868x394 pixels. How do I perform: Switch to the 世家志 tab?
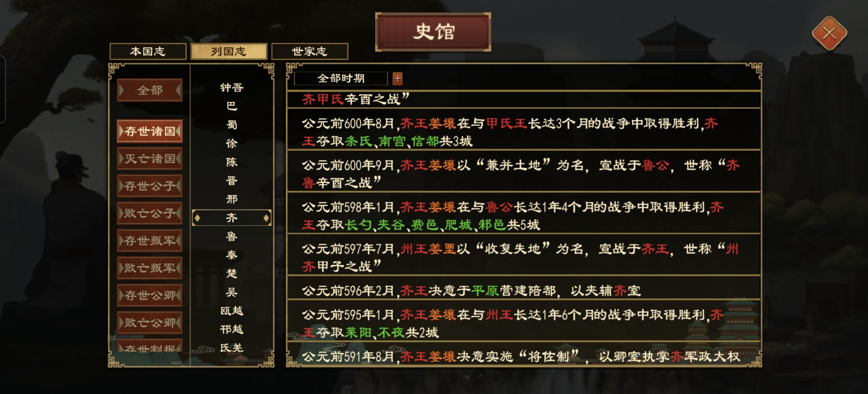tap(309, 51)
